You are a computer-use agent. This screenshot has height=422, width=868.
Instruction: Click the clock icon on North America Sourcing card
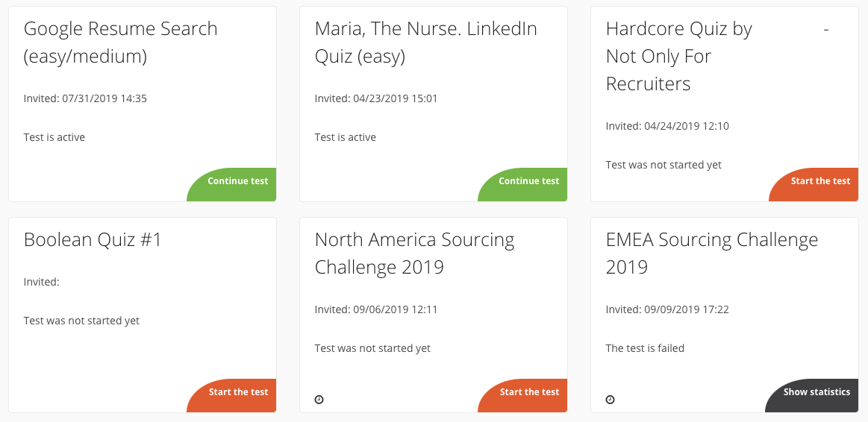click(319, 400)
